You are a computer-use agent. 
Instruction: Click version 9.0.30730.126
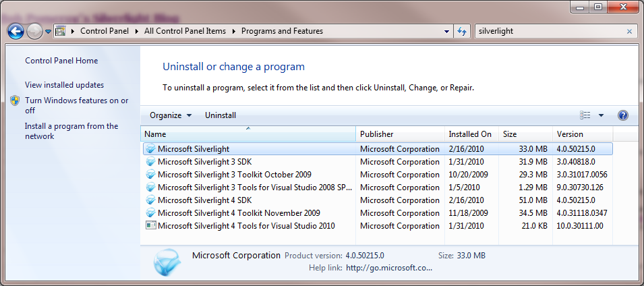pyautogui.click(x=580, y=188)
